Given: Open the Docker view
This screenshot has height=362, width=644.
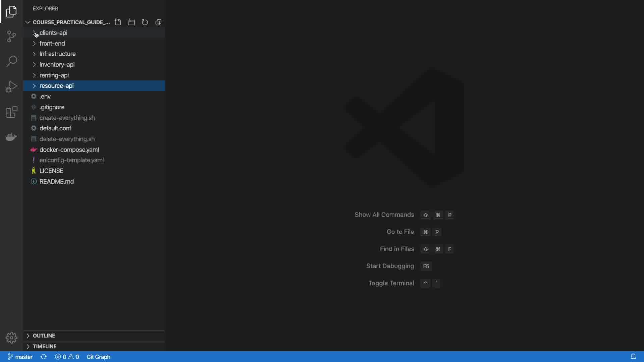Looking at the screenshot, I should (11, 137).
